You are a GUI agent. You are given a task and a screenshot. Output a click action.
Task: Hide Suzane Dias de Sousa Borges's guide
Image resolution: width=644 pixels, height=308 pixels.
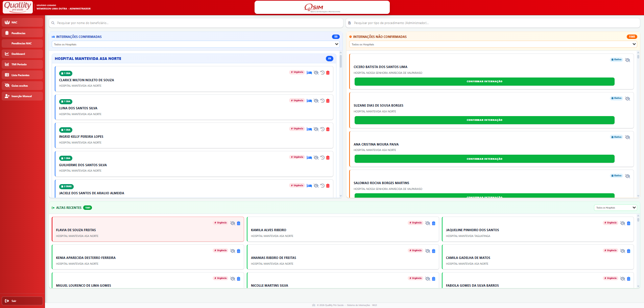pos(627,98)
